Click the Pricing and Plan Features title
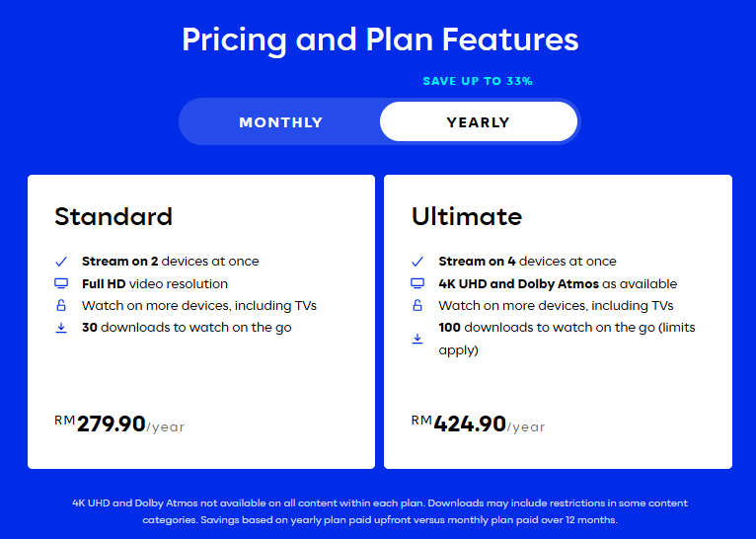Image resolution: width=756 pixels, height=539 pixels. (x=380, y=40)
